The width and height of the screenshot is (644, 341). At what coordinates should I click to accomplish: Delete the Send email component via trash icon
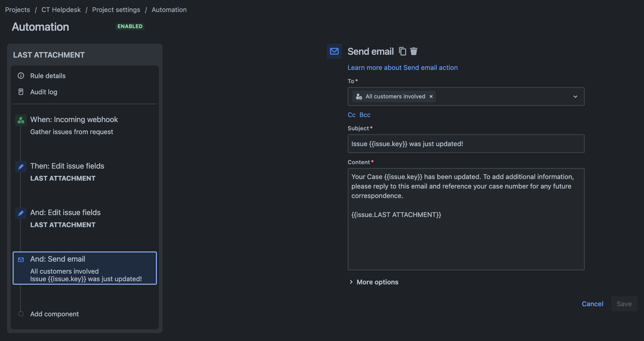[x=414, y=51]
